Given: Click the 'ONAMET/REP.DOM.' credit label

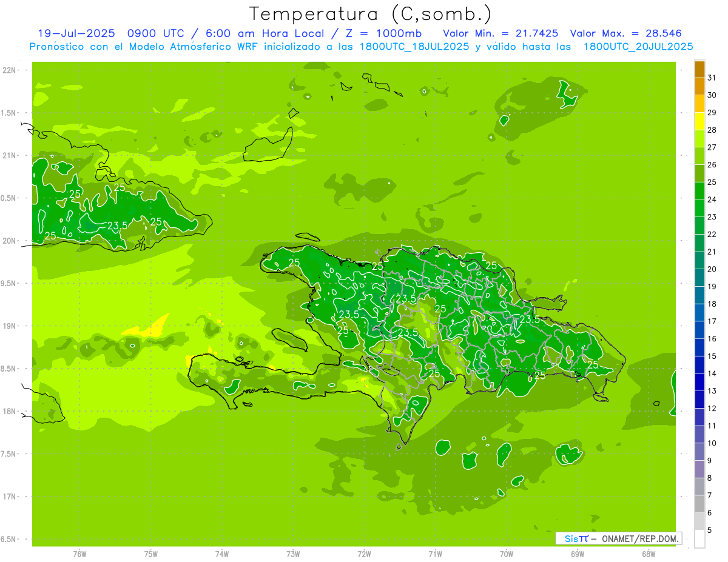Looking at the screenshot, I should [x=639, y=538].
